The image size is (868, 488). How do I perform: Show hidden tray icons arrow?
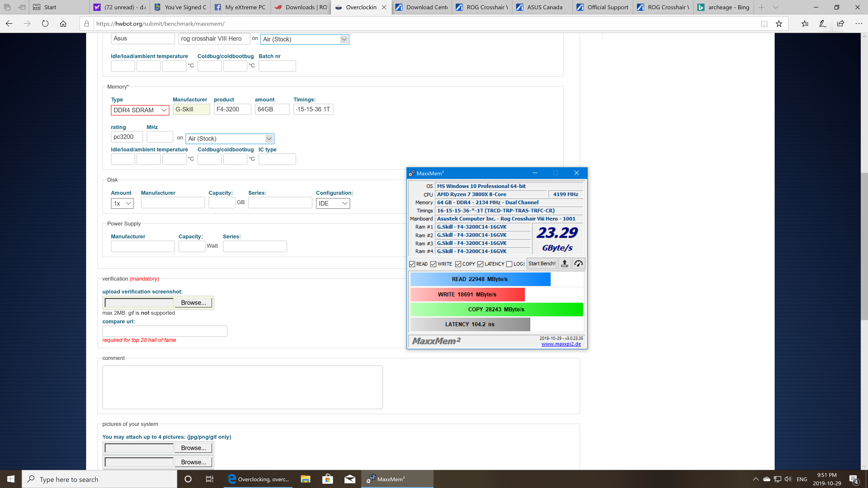756,479
